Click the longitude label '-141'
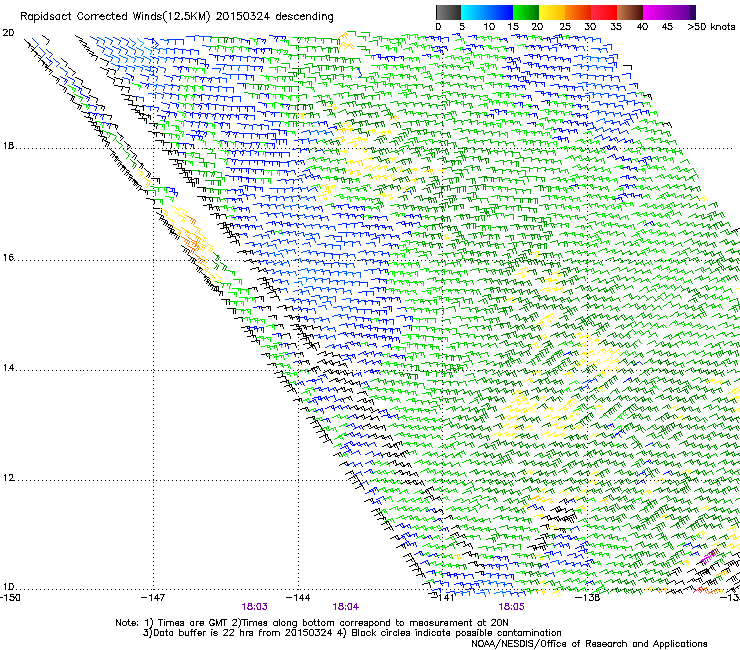Screen dimensions: 740x650 tap(443, 598)
